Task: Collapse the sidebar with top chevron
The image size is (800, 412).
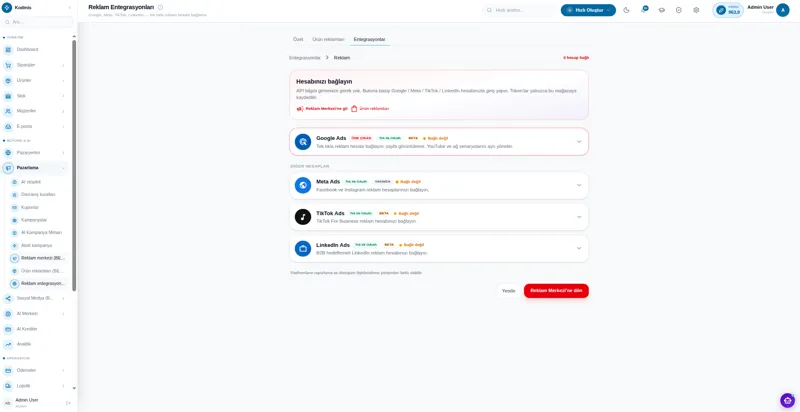Action: pyautogui.click(x=69, y=8)
